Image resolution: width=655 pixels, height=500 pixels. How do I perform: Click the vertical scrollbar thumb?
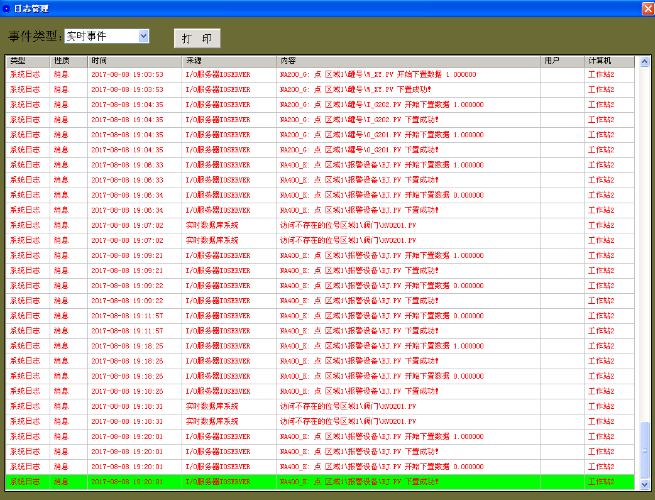point(644,448)
